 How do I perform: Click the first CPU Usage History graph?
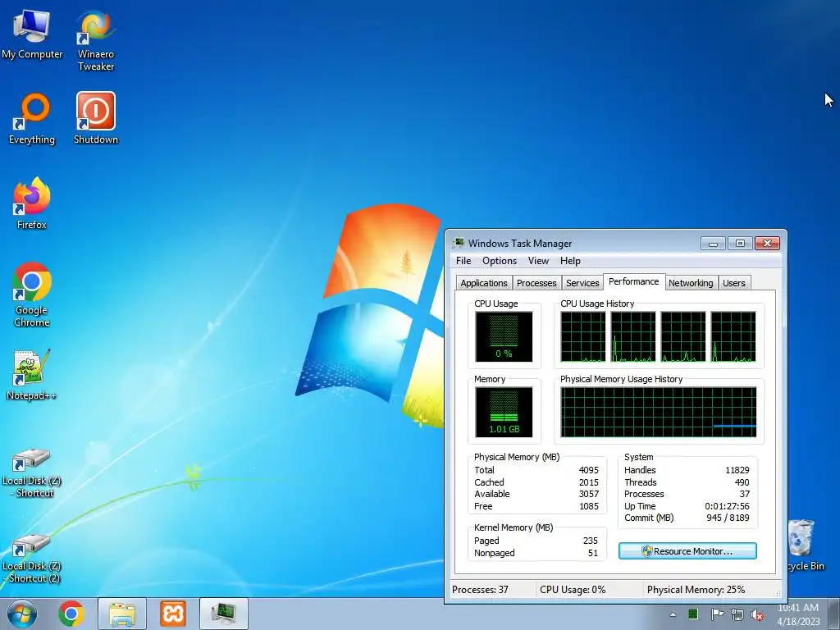(x=583, y=337)
